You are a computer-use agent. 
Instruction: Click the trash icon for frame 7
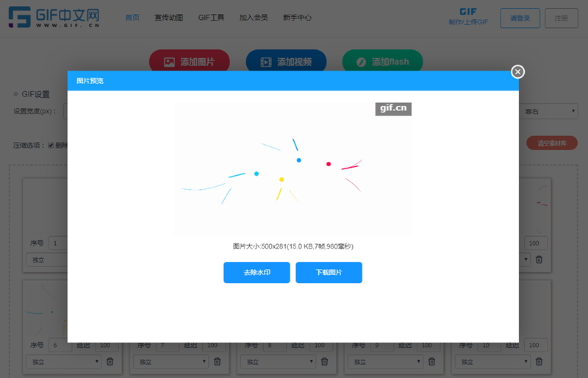(x=218, y=361)
